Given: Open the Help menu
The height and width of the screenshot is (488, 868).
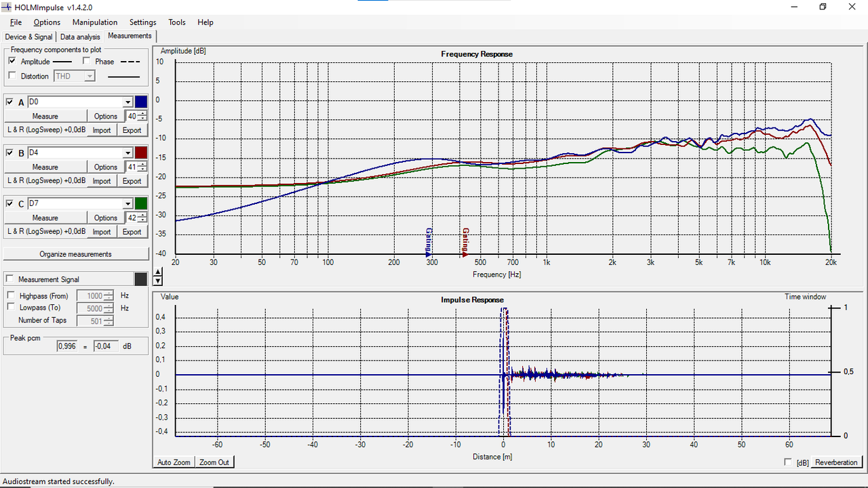Looking at the screenshot, I should [205, 22].
